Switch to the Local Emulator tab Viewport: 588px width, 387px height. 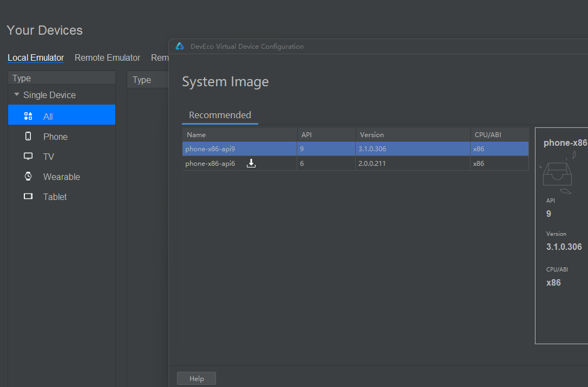pos(36,57)
